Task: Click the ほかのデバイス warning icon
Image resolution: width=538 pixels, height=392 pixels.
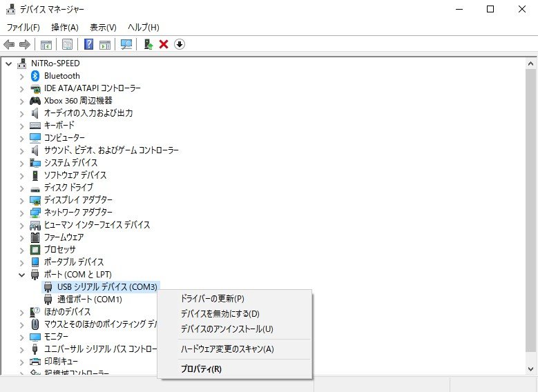Action: click(x=35, y=312)
